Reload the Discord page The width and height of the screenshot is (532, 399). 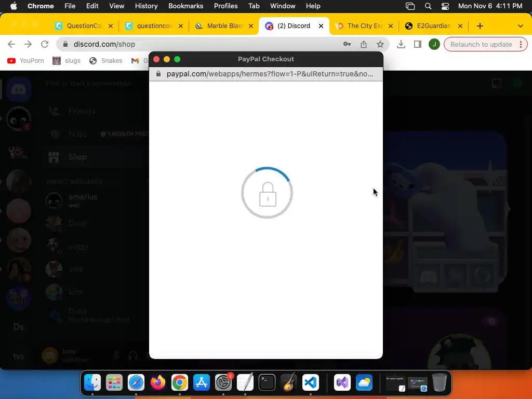tap(45, 44)
